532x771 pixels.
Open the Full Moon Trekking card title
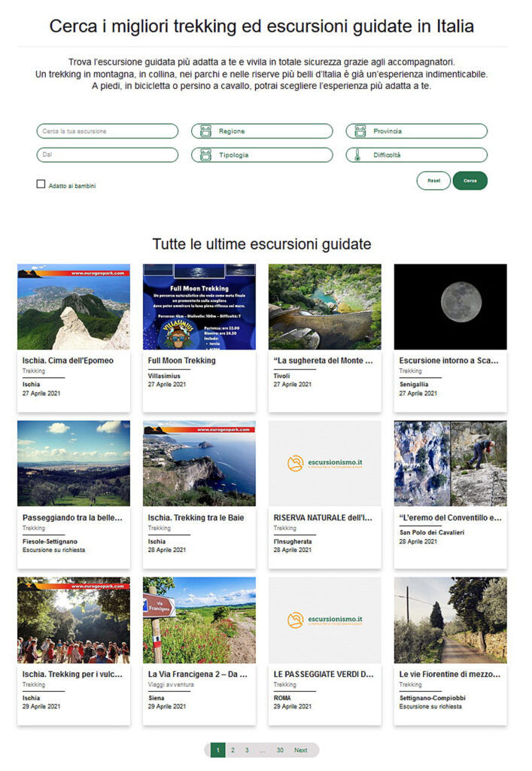pyautogui.click(x=181, y=361)
